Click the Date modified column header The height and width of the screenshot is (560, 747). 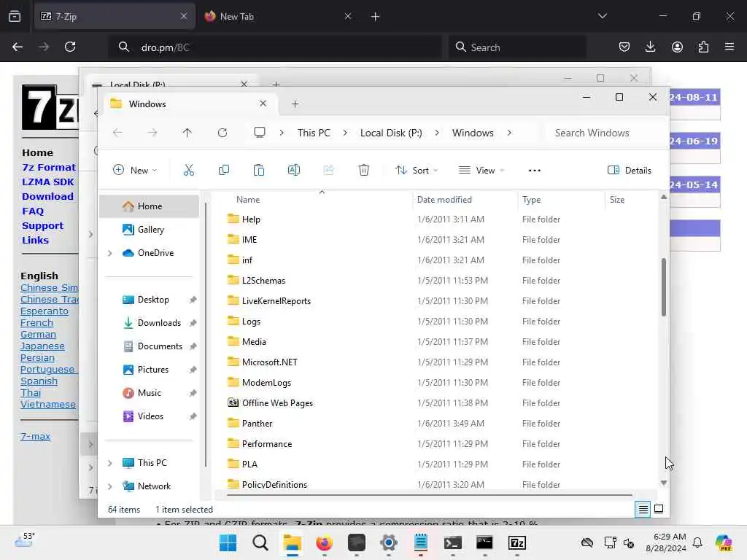(x=444, y=200)
